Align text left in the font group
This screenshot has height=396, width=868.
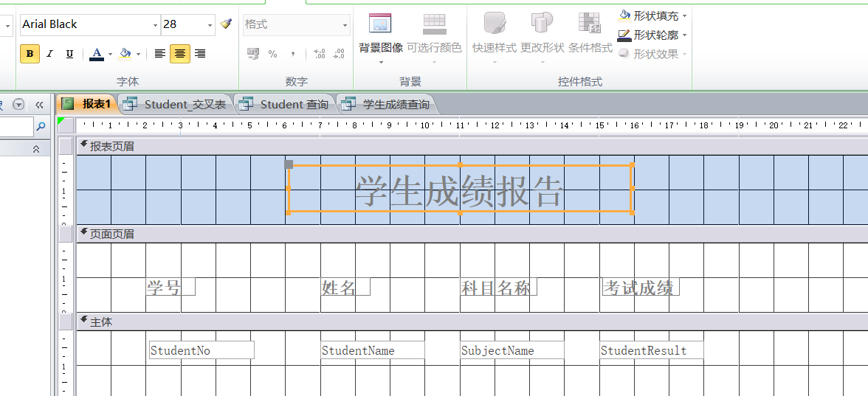coord(160,54)
